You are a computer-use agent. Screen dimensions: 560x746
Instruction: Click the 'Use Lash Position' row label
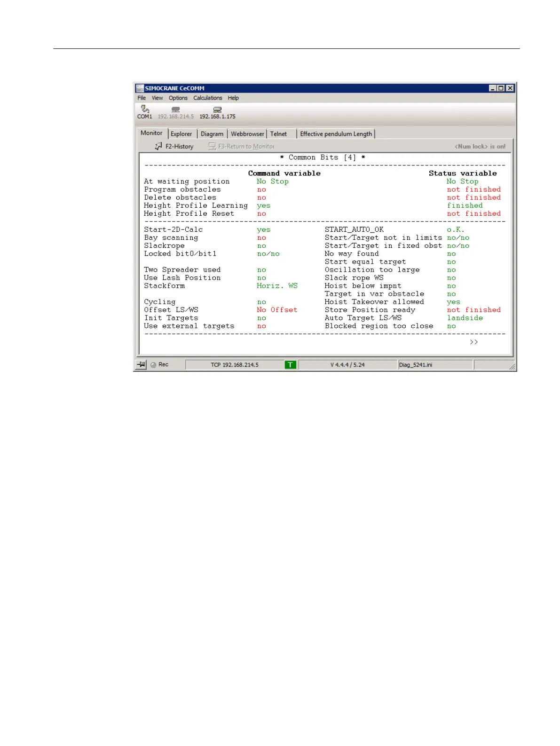(x=182, y=278)
